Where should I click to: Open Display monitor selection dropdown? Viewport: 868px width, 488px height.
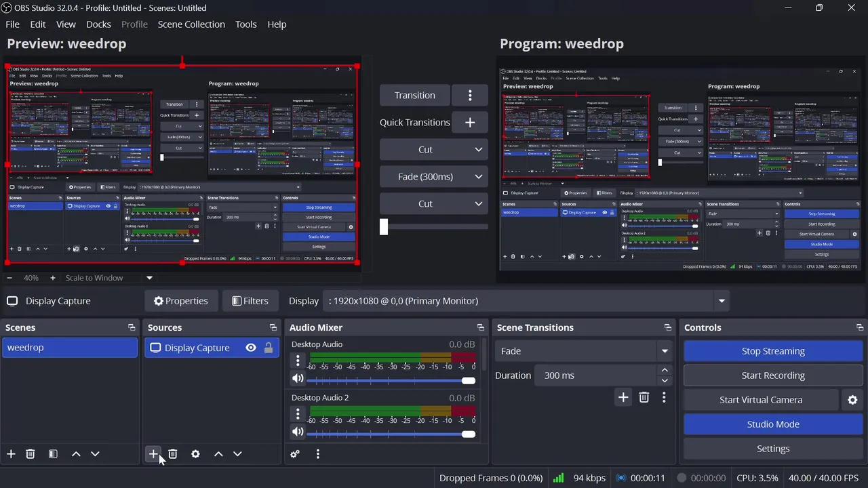point(527,301)
